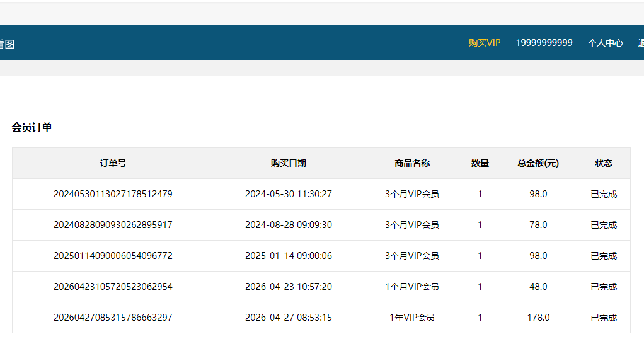Click purchase date 2024-05-30 11:30:27
Screen dimensions: 644x344
(288, 194)
